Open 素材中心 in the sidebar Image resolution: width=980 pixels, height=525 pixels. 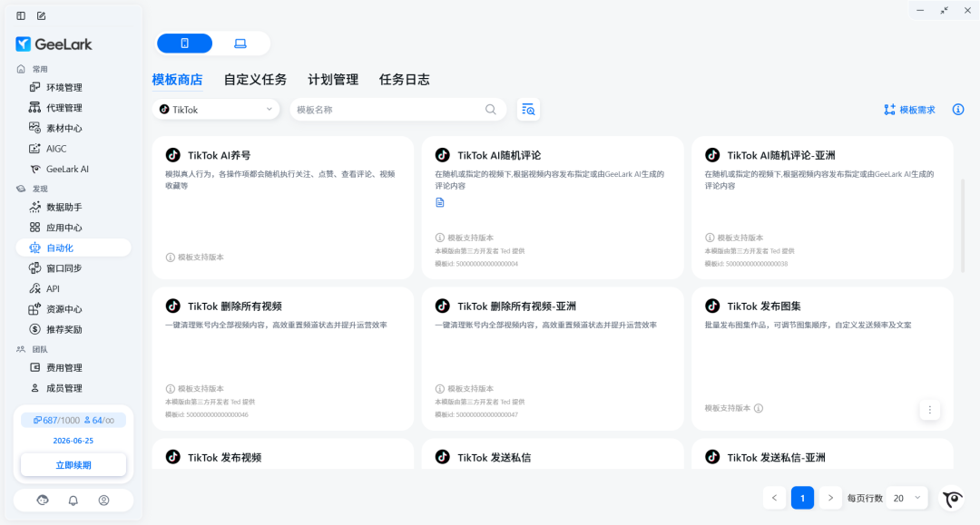[x=73, y=128]
